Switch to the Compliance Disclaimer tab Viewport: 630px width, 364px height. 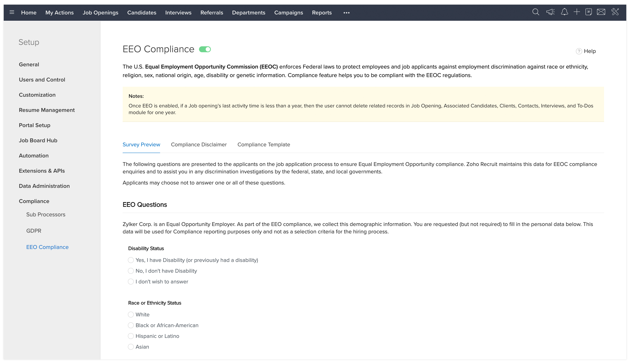pos(199,145)
